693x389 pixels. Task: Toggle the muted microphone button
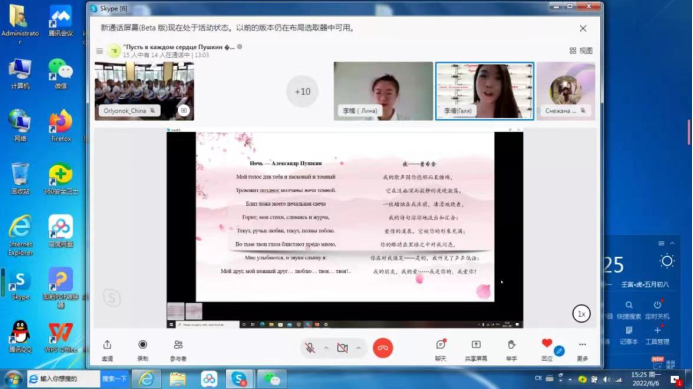tap(310, 348)
